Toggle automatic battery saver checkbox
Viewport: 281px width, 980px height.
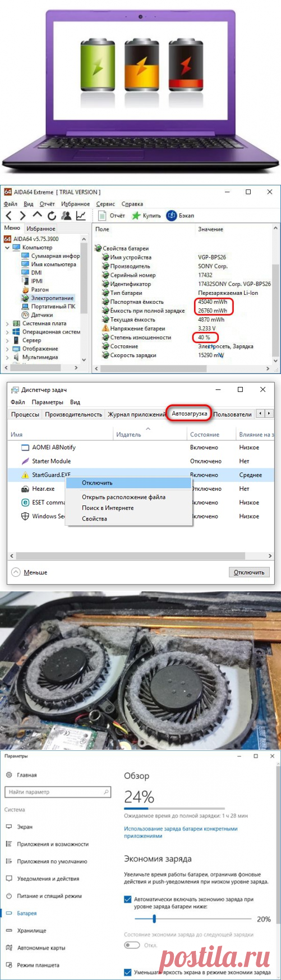coord(128,899)
